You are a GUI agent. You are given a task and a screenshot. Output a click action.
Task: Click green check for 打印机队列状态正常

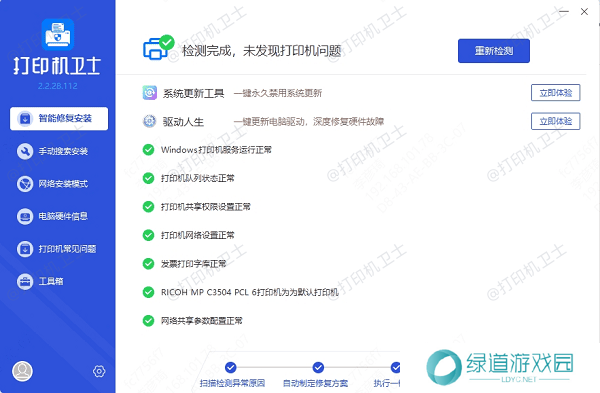coord(148,178)
